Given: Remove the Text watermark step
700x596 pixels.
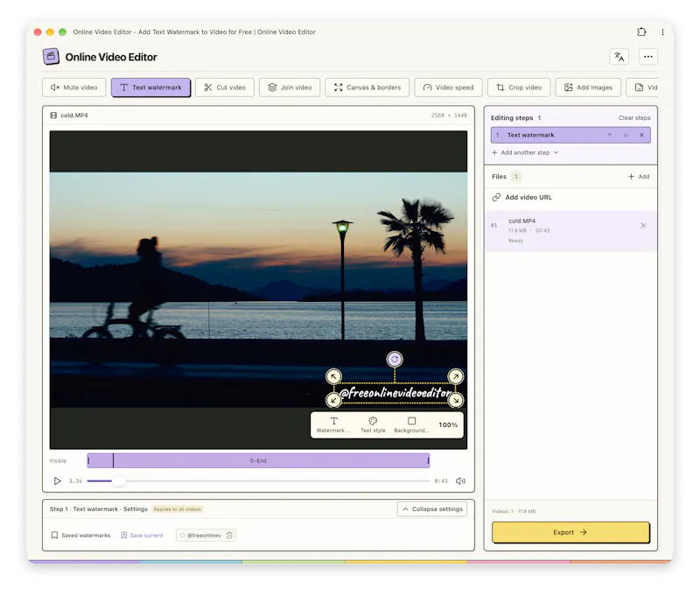Looking at the screenshot, I should [641, 135].
